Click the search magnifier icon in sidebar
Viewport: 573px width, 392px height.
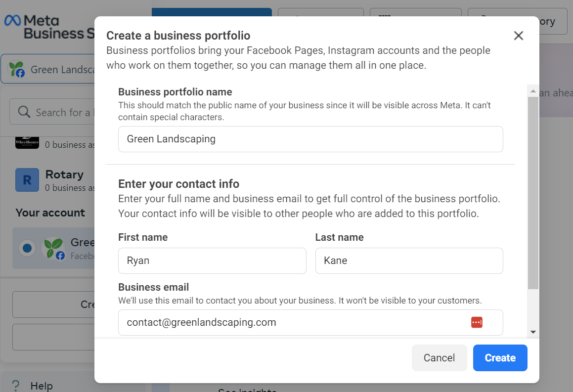tap(24, 112)
